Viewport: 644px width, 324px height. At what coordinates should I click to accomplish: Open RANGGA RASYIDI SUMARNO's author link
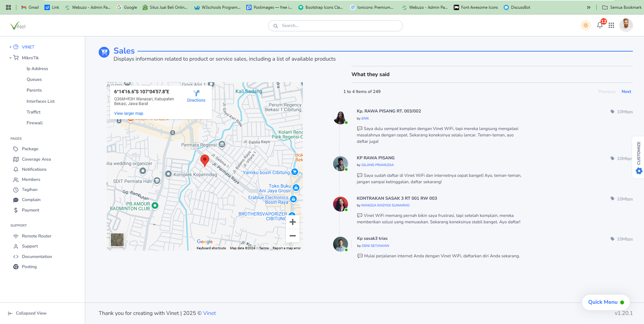pos(385,205)
